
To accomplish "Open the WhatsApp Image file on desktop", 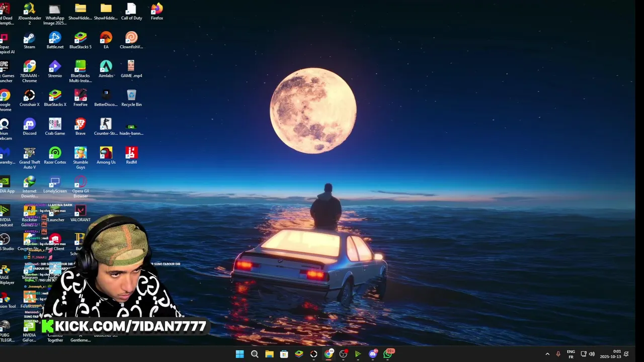I will 55,14.
